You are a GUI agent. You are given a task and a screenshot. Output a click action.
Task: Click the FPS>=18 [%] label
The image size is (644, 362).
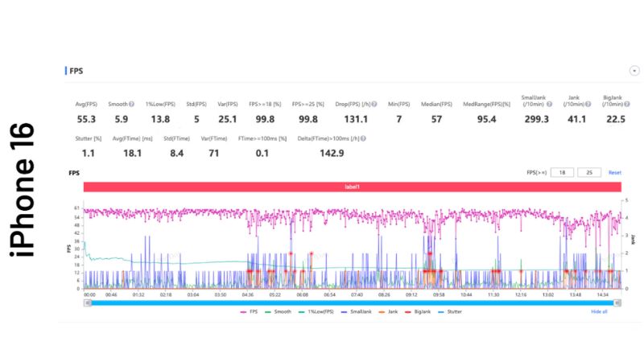click(x=265, y=105)
